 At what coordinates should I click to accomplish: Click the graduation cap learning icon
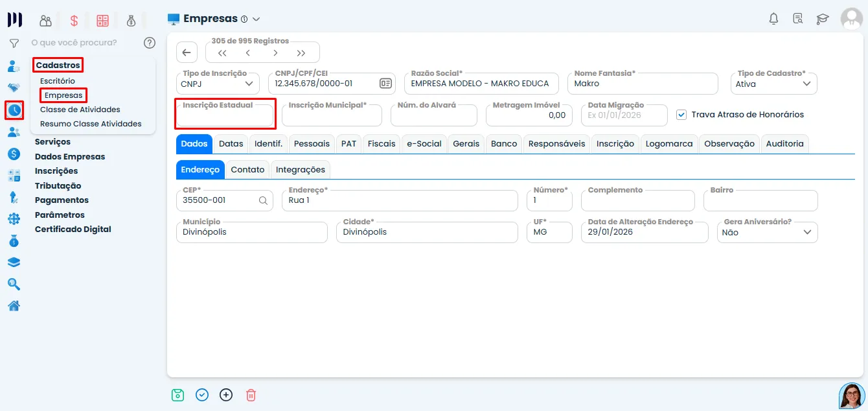pyautogui.click(x=823, y=19)
